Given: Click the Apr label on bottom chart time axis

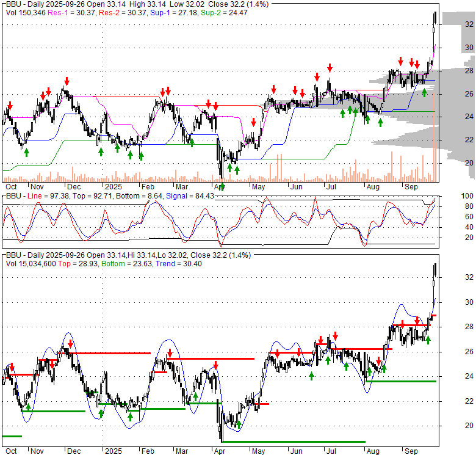Looking at the screenshot, I should [220, 451].
